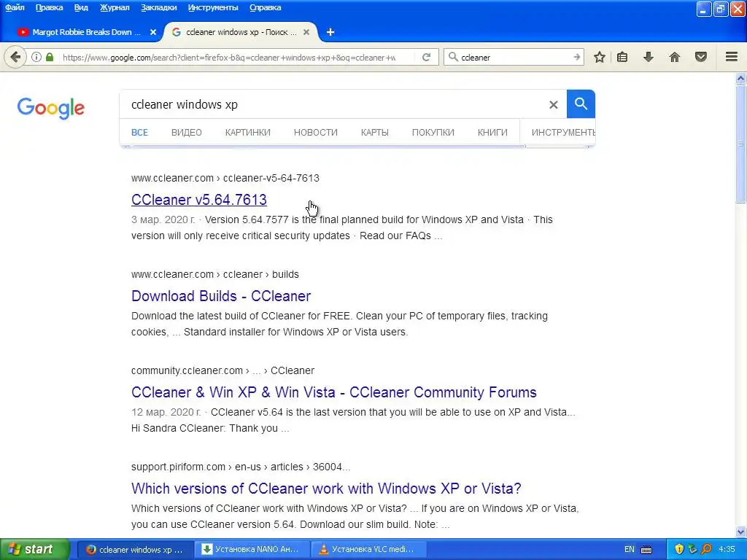This screenshot has height=560, width=747.
Task: Click magnifier icon in Firefox search box
Action: tap(454, 57)
